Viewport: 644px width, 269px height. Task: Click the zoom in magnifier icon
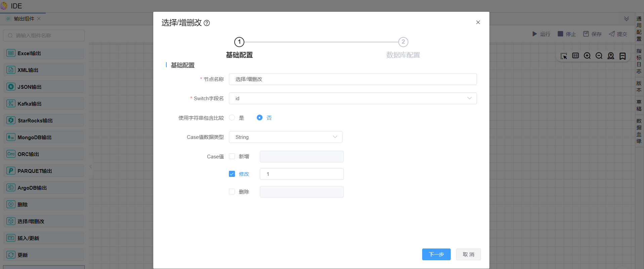[587, 56]
